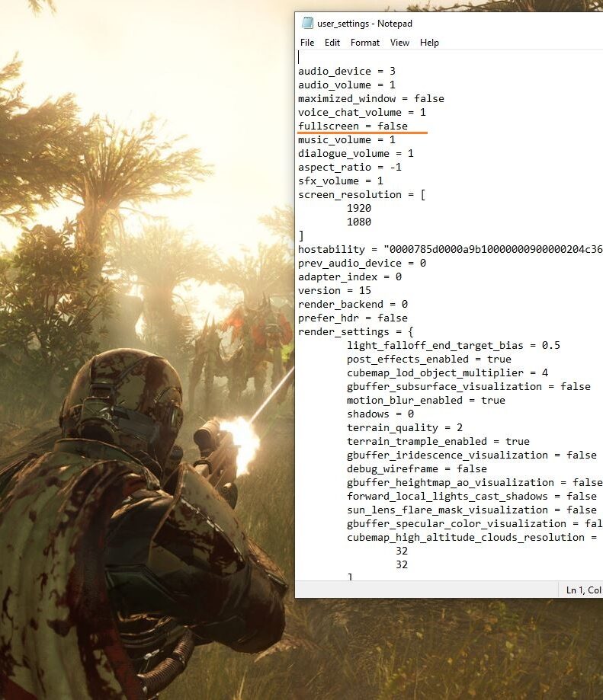Viewport: 603px width, 700px height.
Task: Click the line "prev_audio_device = 0"
Action: pos(362,264)
